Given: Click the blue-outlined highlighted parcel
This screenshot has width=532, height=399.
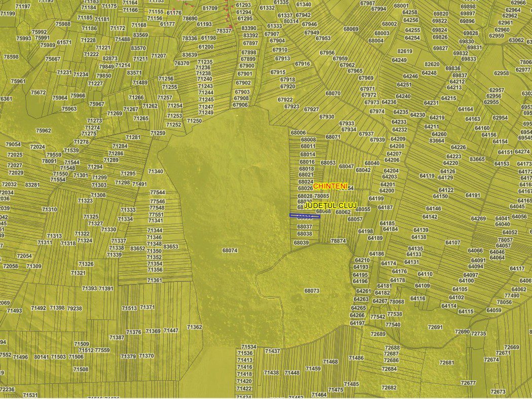Looking at the screenshot, I should point(305,215).
